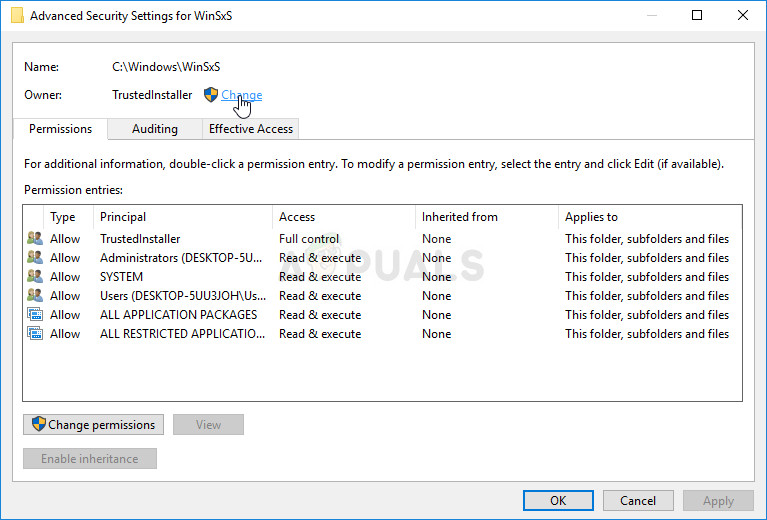Select the Users (DESKTOP-5UU3JOH\Us... entry
This screenshot has width=767, height=520.
coord(183,296)
